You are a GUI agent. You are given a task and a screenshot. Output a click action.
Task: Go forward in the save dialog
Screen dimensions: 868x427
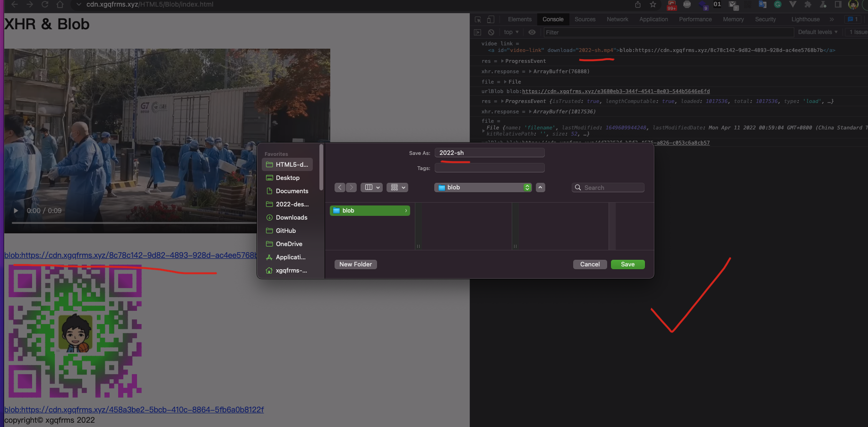click(352, 188)
